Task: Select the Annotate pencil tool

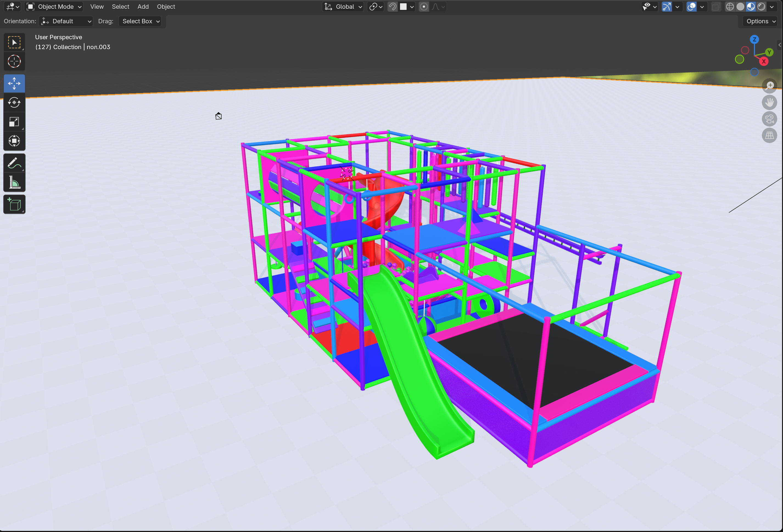Action: click(14, 163)
